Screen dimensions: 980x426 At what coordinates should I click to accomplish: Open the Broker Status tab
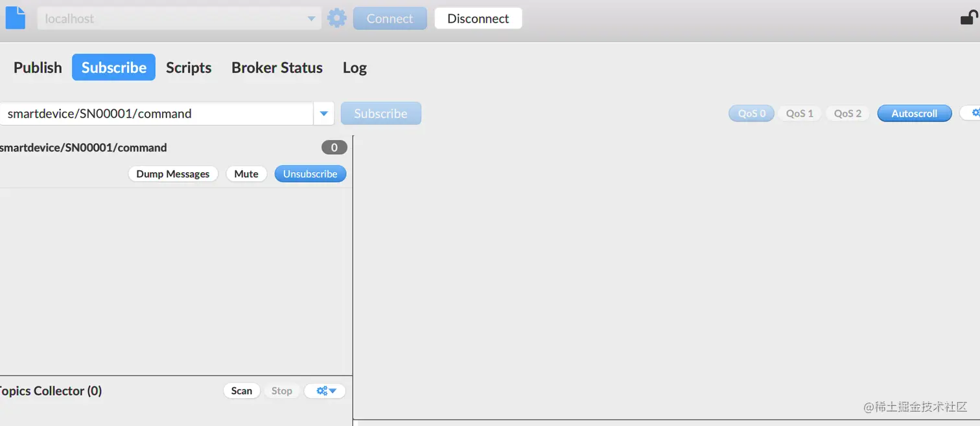click(277, 67)
